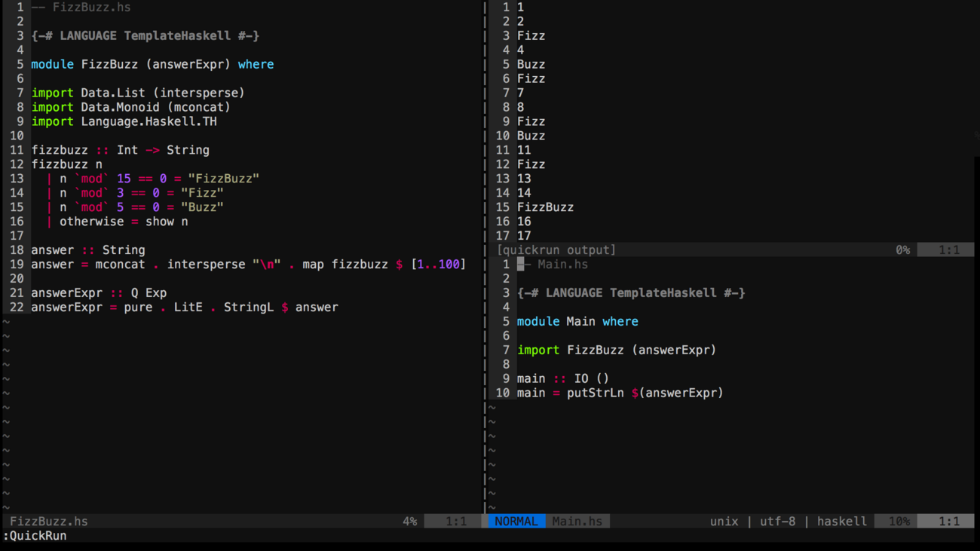The width and height of the screenshot is (980, 551).
Task: Place cursor on 'answerExpr :: Q Exp' signature
Action: tap(99, 292)
